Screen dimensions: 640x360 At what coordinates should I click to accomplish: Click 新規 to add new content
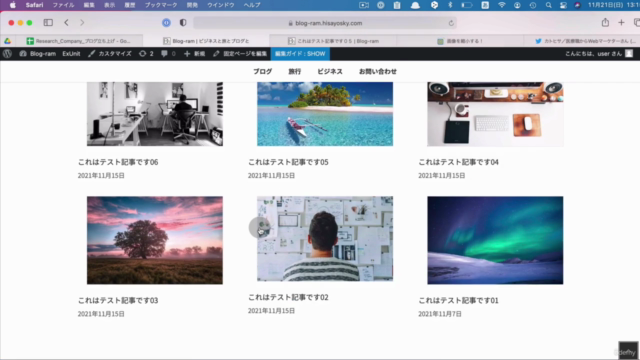tap(194, 53)
